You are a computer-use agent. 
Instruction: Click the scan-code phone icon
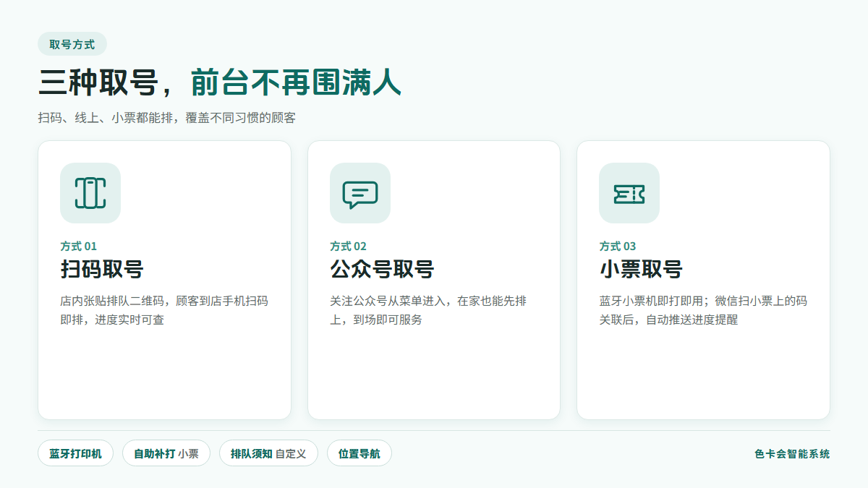point(90,193)
